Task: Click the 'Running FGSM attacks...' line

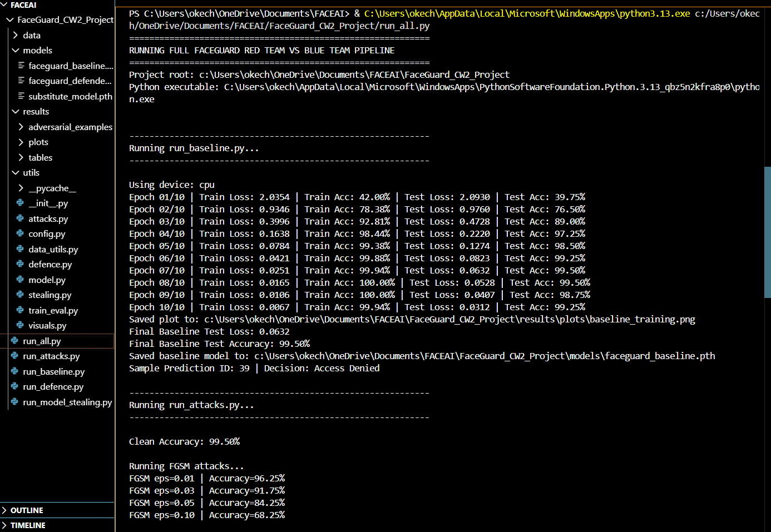Action: point(186,466)
